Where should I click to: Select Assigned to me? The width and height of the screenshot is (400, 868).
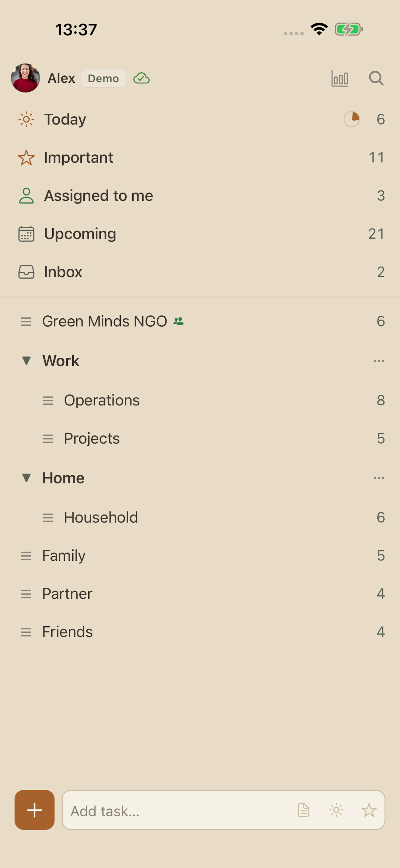pos(200,196)
